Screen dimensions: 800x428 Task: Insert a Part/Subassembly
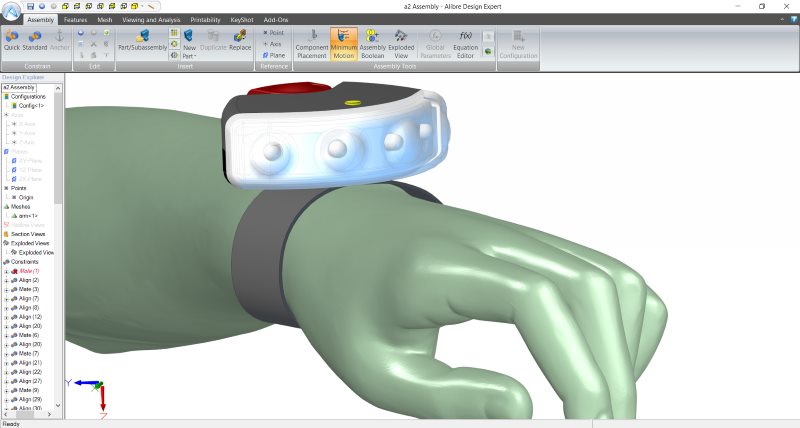click(142, 40)
